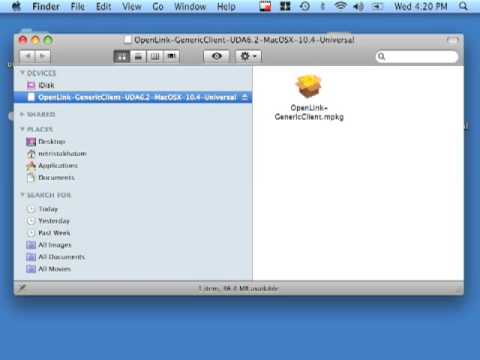480x360 pixels.
Task: Expand the SHARED section
Action: click(x=22, y=114)
